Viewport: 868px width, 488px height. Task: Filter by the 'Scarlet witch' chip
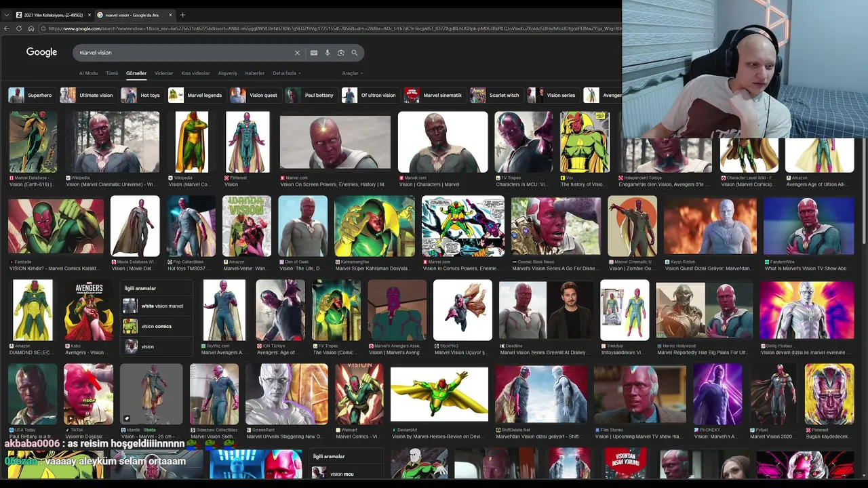tap(497, 95)
